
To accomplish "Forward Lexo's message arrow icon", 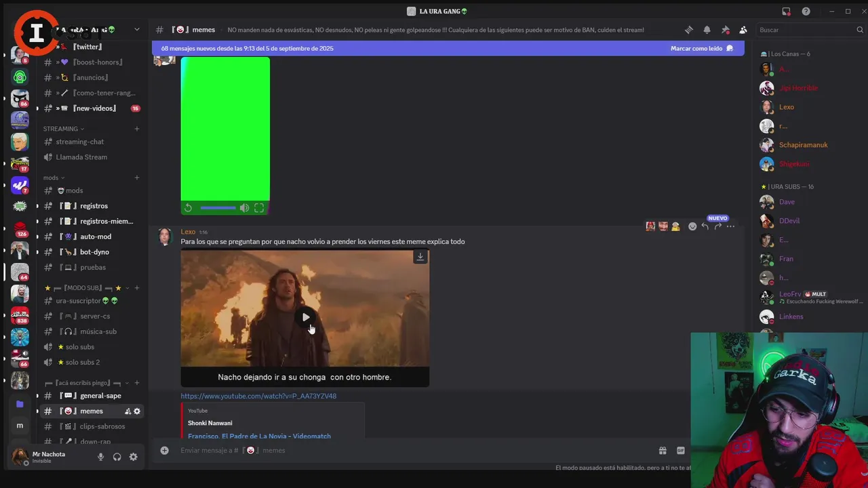I will point(717,226).
